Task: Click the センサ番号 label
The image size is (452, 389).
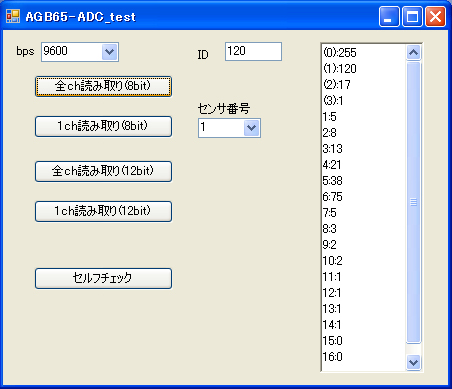Action: point(224,108)
